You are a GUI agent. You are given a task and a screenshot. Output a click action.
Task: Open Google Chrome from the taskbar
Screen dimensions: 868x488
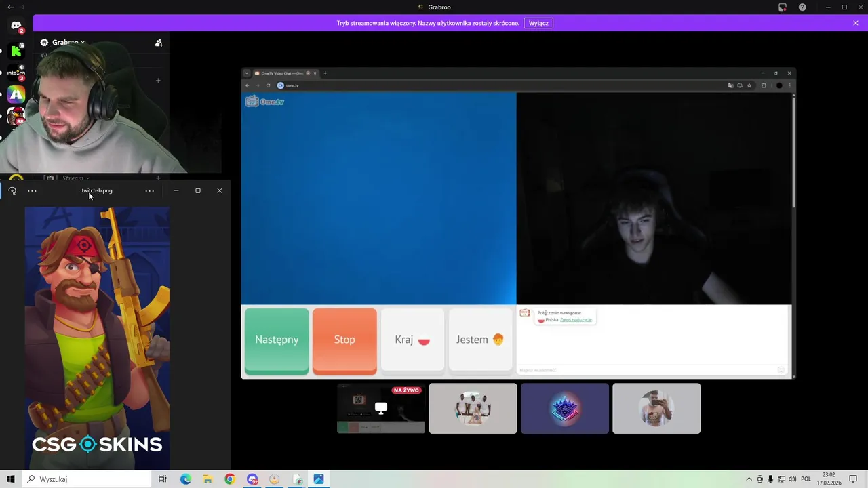click(230, 479)
